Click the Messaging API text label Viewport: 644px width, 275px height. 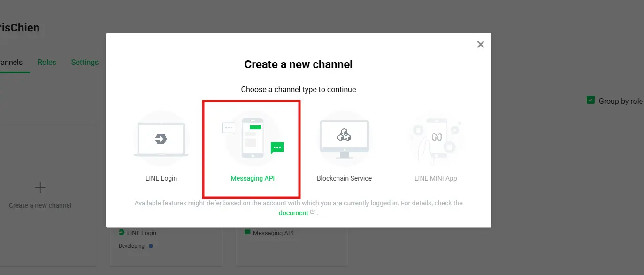click(253, 178)
